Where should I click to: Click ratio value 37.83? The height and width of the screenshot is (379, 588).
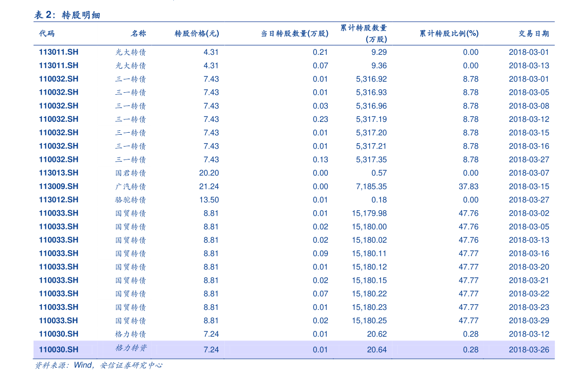(469, 187)
